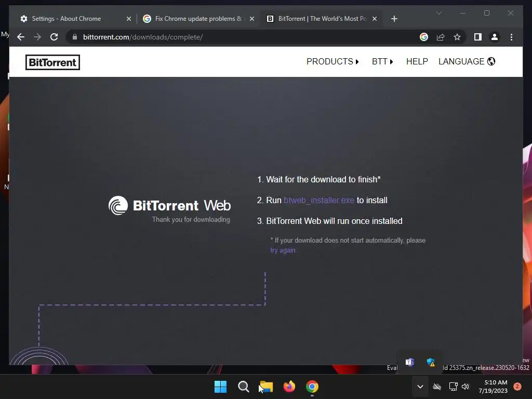The height and width of the screenshot is (399, 532).
Task: Launch Firefox from the taskbar
Action: tap(289, 387)
